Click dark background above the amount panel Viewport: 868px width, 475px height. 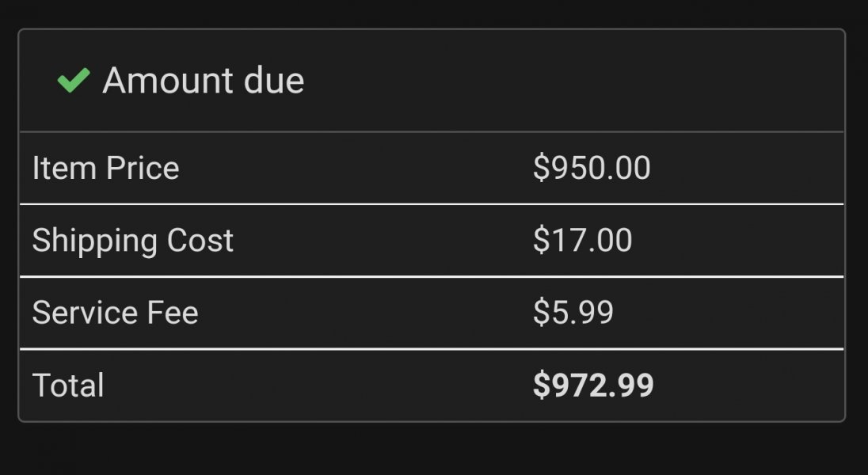point(434,13)
